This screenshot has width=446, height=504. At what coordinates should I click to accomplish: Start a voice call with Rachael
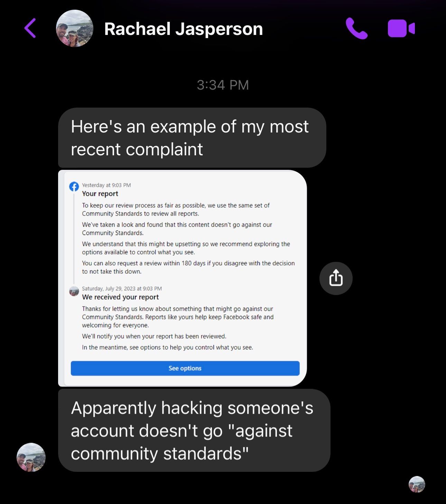pos(356,28)
